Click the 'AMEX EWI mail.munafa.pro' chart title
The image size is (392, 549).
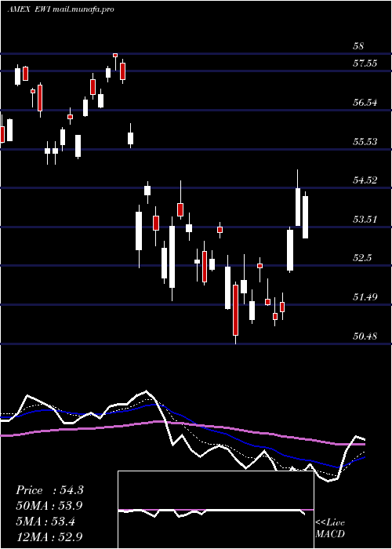(x=60, y=9)
